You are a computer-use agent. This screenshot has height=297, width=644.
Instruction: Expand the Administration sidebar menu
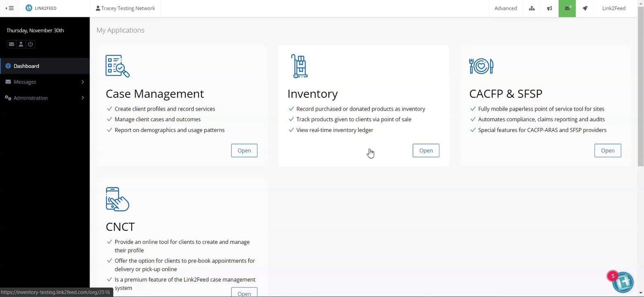[x=45, y=98]
